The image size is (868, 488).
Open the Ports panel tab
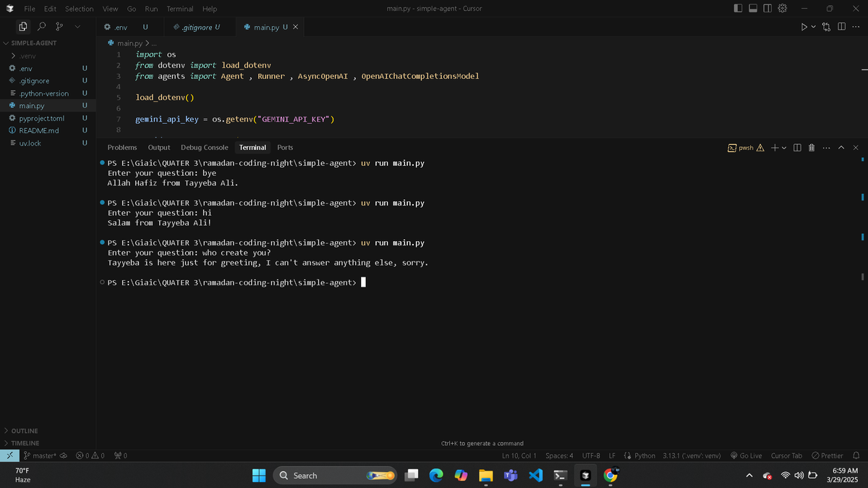[x=285, y=147]
